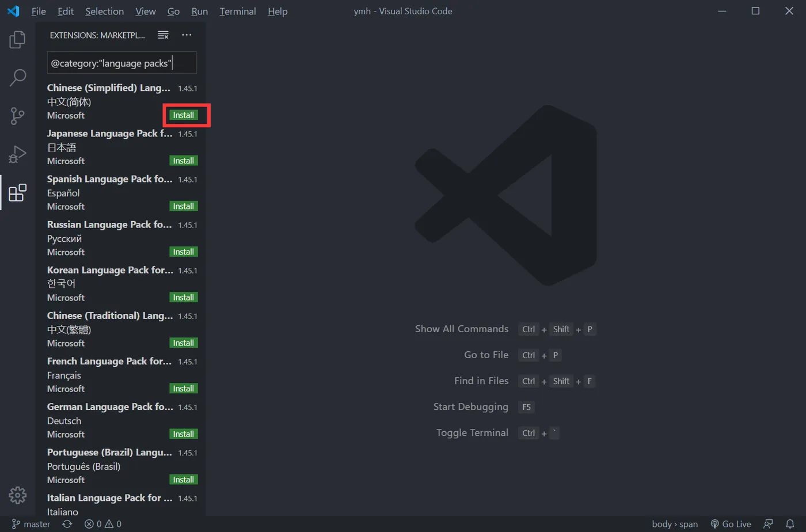Click the Toggle Terminal label in the editor area
Screen dimensions: 806x532
point(472,432)
